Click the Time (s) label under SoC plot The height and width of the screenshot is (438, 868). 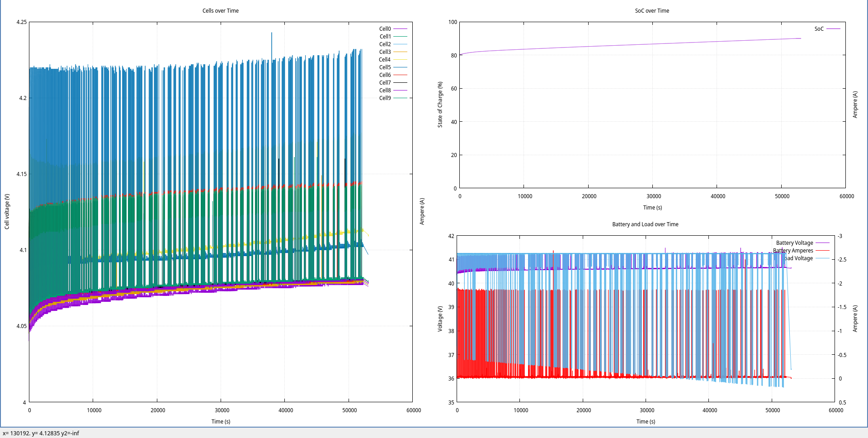652,208
